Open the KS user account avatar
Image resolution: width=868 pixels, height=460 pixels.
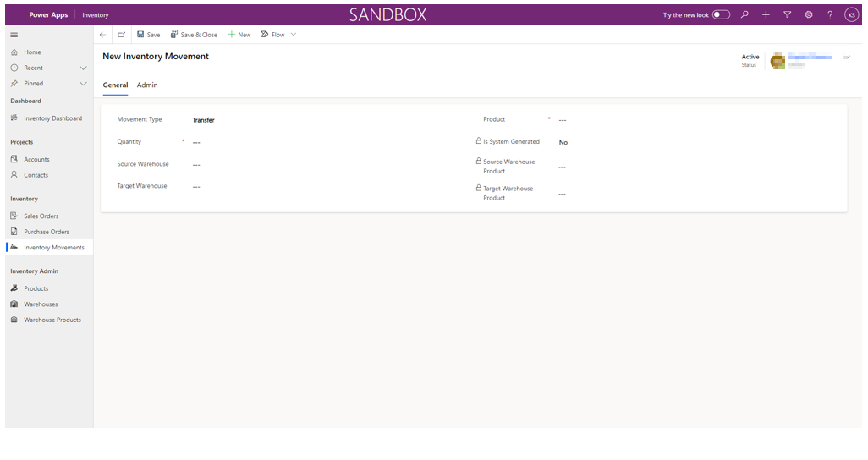click(x=851, y=14)
